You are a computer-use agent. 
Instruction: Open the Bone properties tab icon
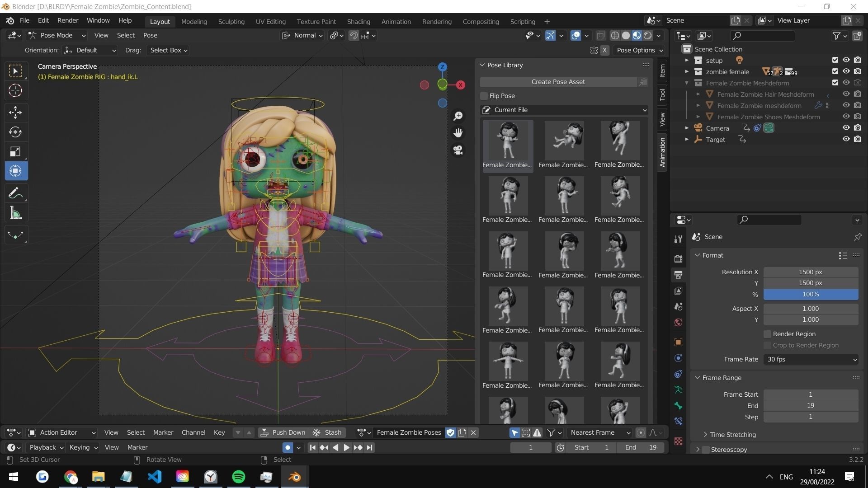[x=678, y=405]
